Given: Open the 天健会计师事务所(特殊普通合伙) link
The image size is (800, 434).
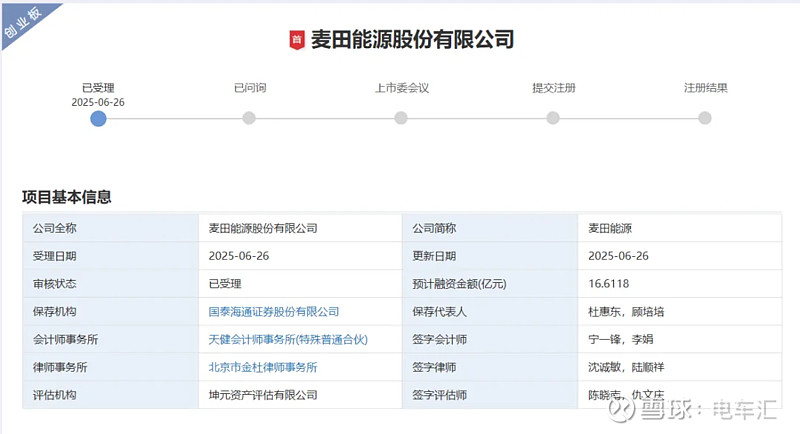Looking at the screenshot, I should (288, 339).
